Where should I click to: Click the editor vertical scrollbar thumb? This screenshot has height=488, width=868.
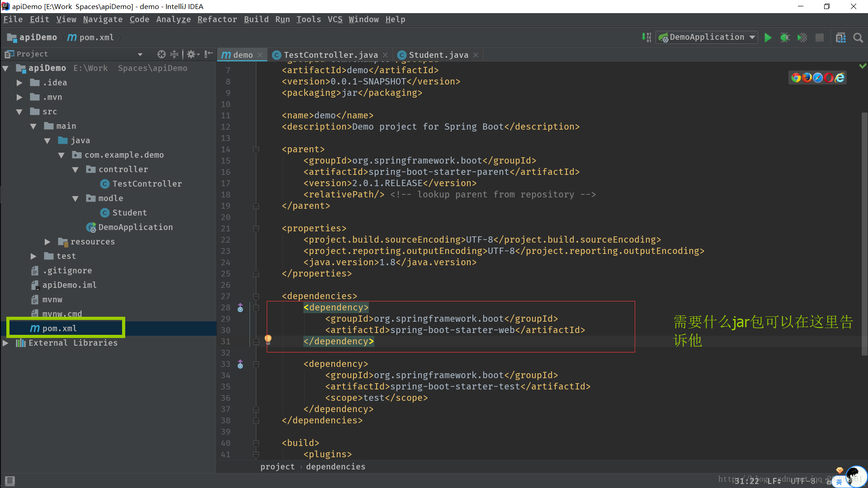pyautogui.click(x=864, y=233)
